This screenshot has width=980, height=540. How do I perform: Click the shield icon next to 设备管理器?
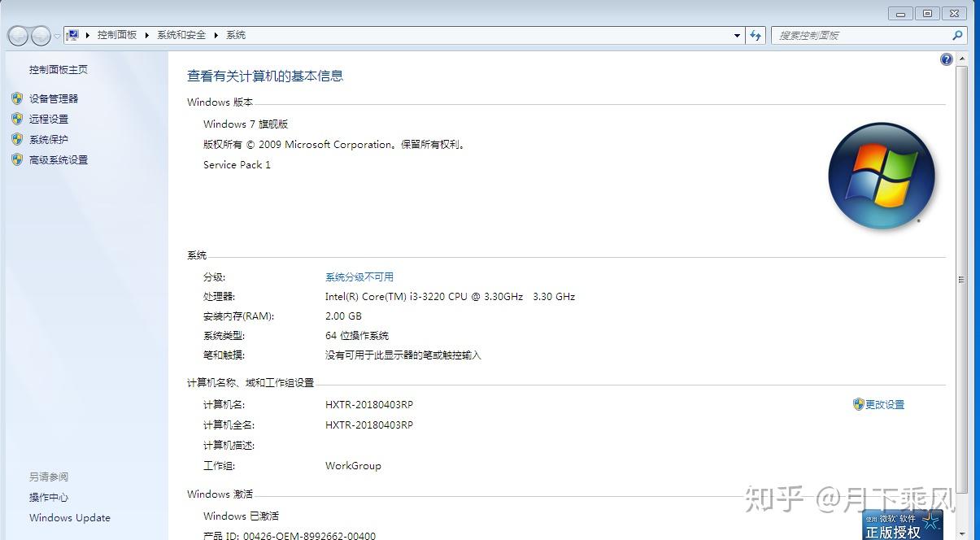(19, 98)
